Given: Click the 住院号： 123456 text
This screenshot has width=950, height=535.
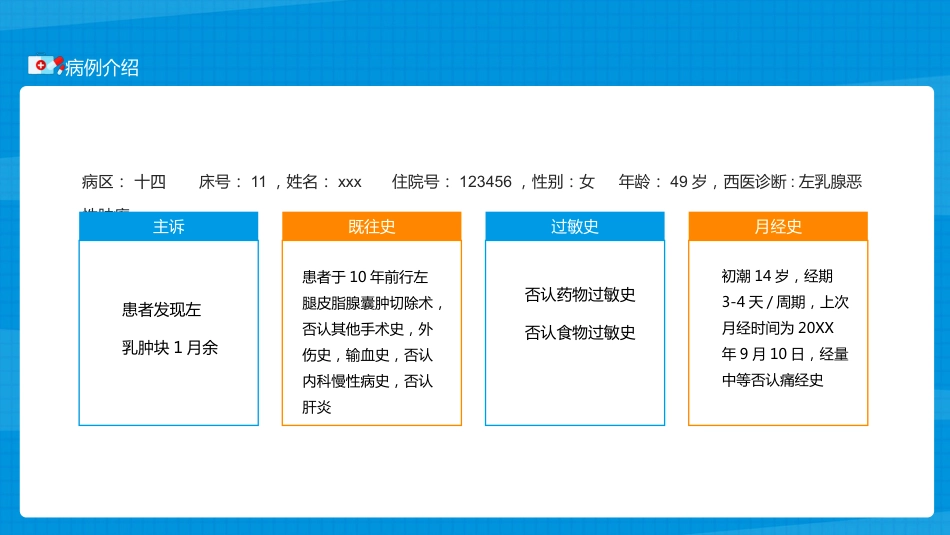Looking at the screenshot, I should [451, 182].
